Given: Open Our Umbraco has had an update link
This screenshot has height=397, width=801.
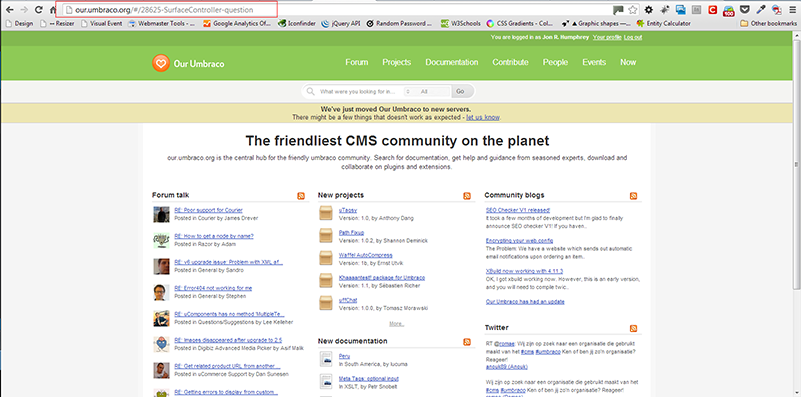Looking at the screenshot, I should pos(525,301).
